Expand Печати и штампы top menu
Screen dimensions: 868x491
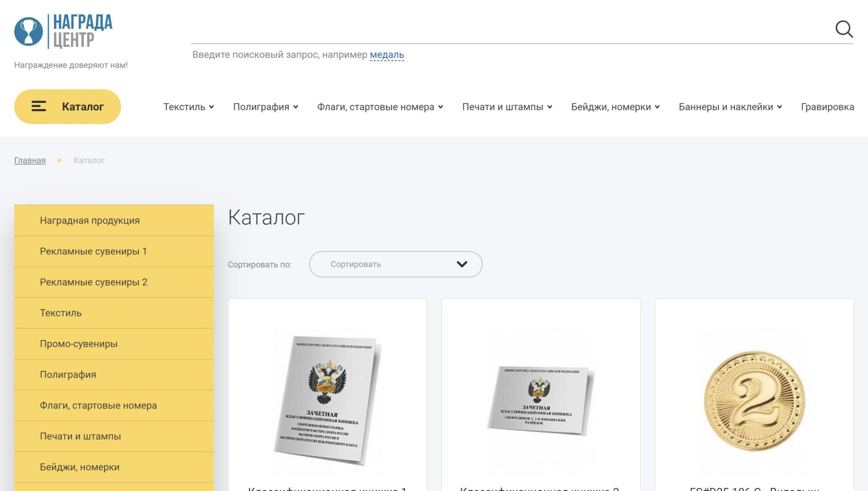coord(507,107)
